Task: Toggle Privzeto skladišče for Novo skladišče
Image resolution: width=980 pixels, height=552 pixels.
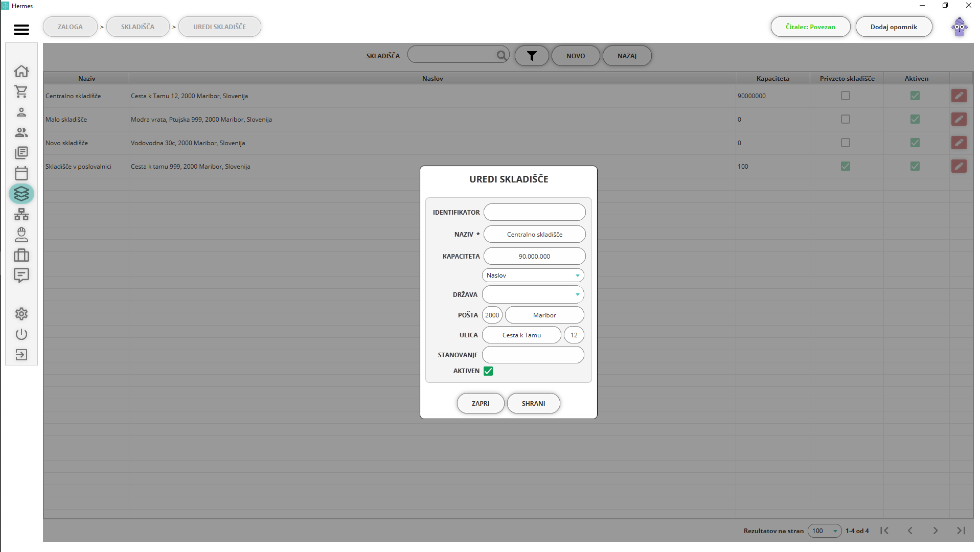Action: [x=846, y=143]
